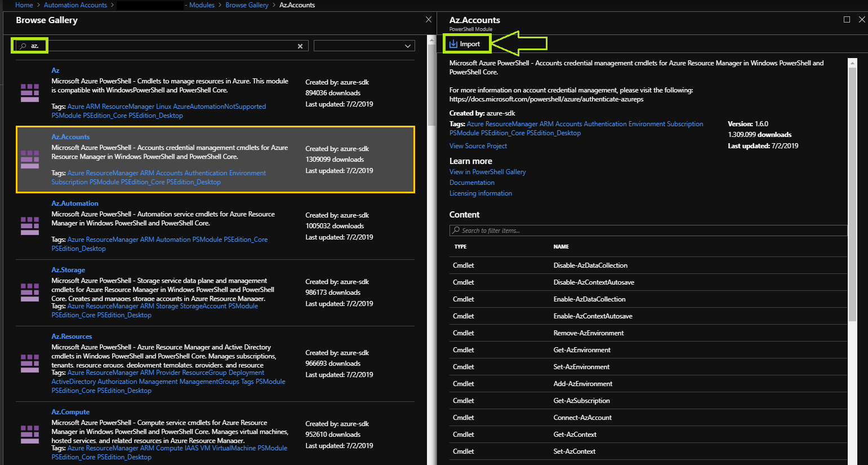This screenshot has width=868, height=465.
Task: Select the Get-AzSubscription cmdlet row
Action: pyautogui.click(x=648, y=401)
